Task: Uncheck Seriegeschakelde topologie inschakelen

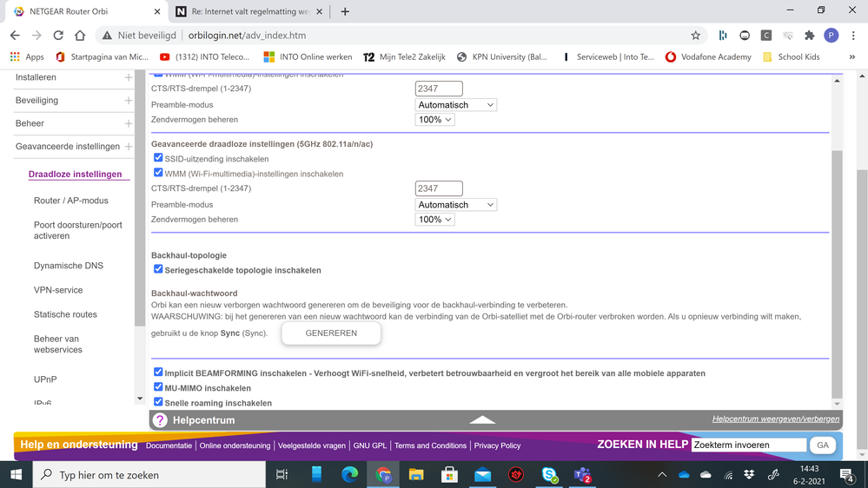Action: [158, 269]
